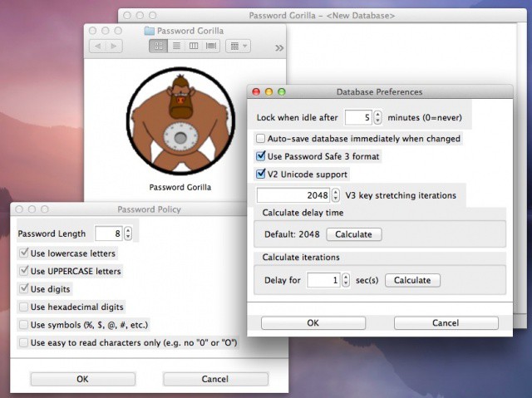Click the key stretching iterations field
Image resolution: width=532 pixels, height=398 pixels.
tap(293, 196)
